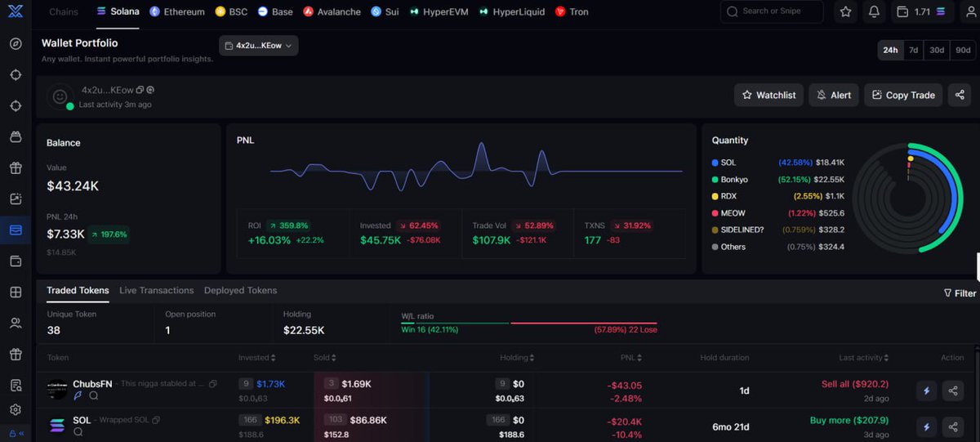Open the Deployed Tokens tab
The width and height of the screenshot is (980, 442).
click(x=240, y=290)
